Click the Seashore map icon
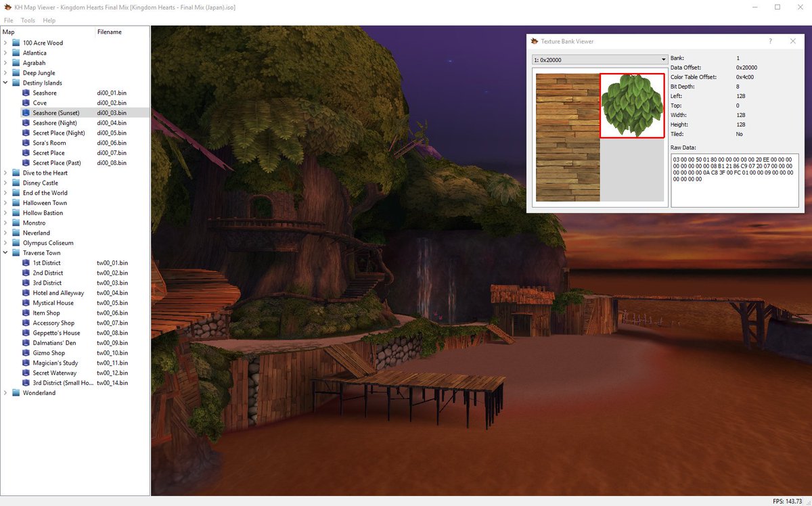Image resolution: width=812 pixels, height=506 pixels. (26, 93)
